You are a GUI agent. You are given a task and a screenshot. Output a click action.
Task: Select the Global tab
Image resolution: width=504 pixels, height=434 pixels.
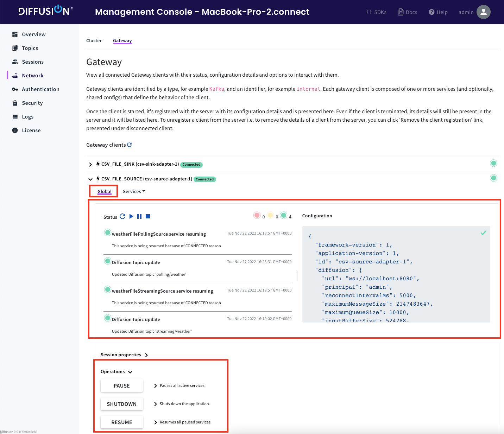(105, 192)
